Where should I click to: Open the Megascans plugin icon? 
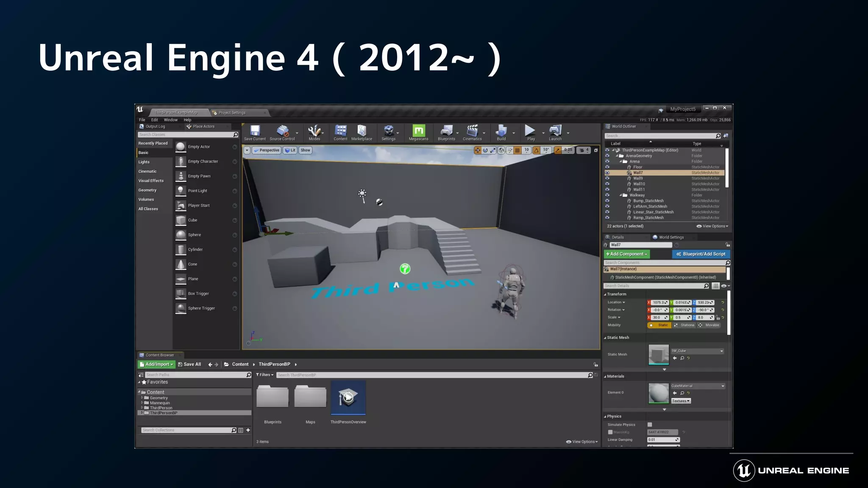(x=418, y=133)
